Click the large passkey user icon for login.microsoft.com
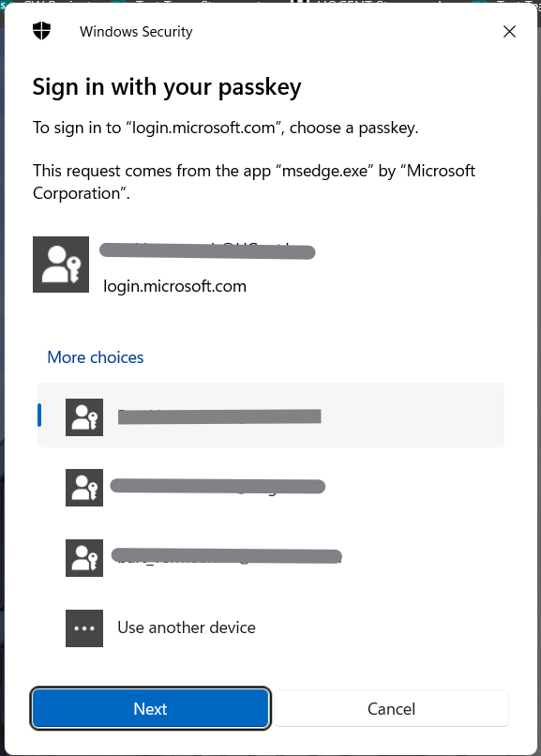The height and width of the screenshot is (756, 541). click(x=61, y=265)
